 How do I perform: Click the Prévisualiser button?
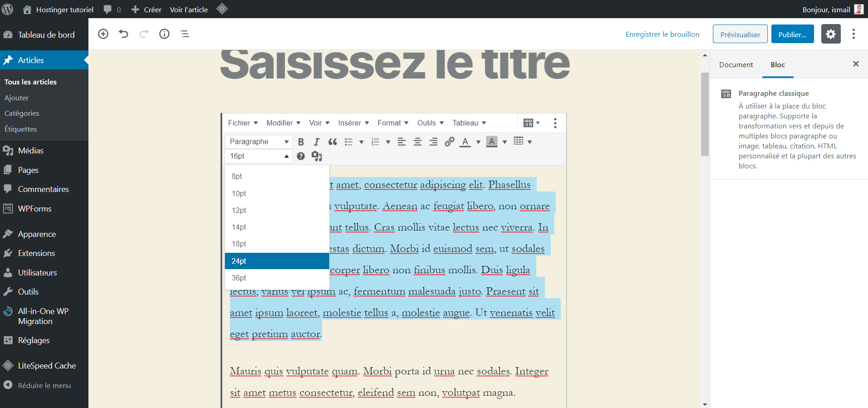pos(740,34)
